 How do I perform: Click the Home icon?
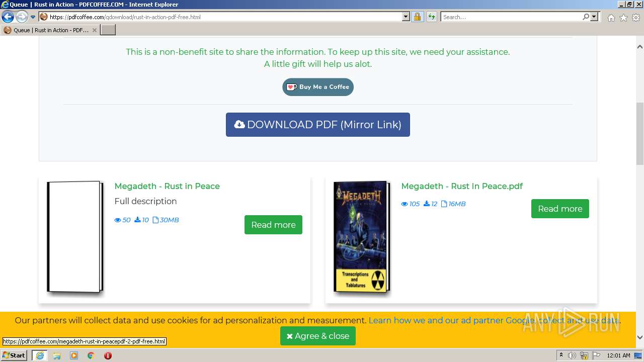point(611,18)
